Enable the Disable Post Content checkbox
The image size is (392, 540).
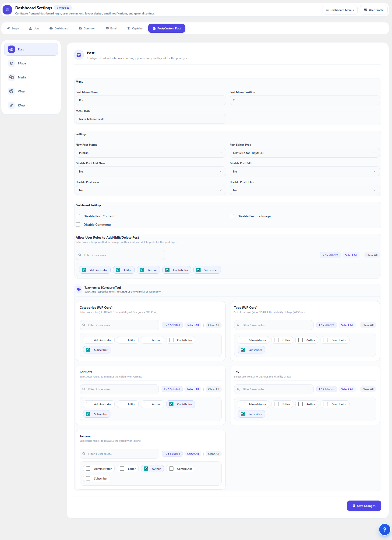78,216
